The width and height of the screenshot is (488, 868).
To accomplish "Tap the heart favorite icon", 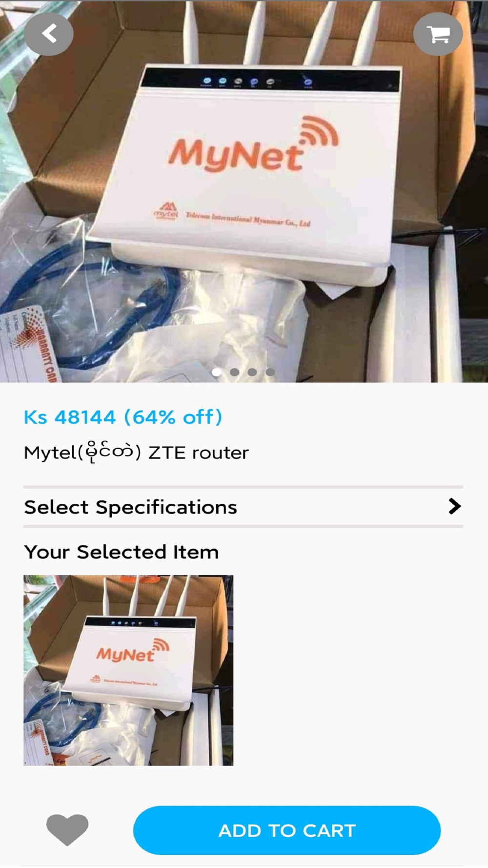I will (67, 829).
